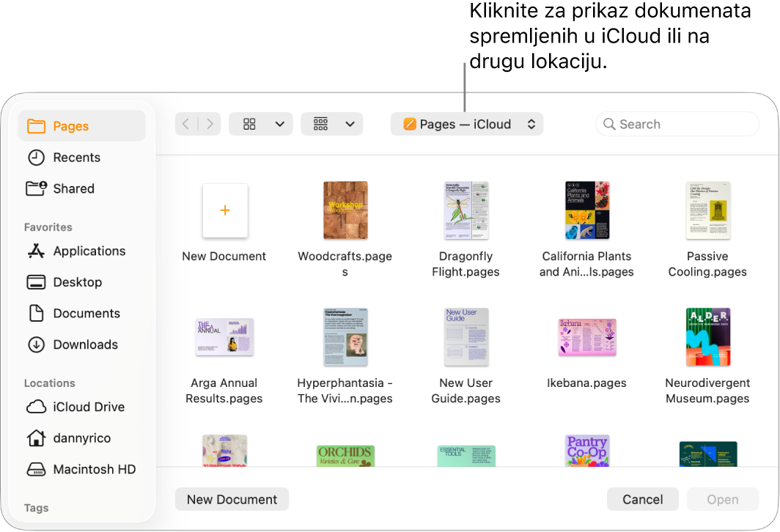Open the Ikebana.pages document
The width and height of the screenshot is (780, 532).
[x=586, y=337]
